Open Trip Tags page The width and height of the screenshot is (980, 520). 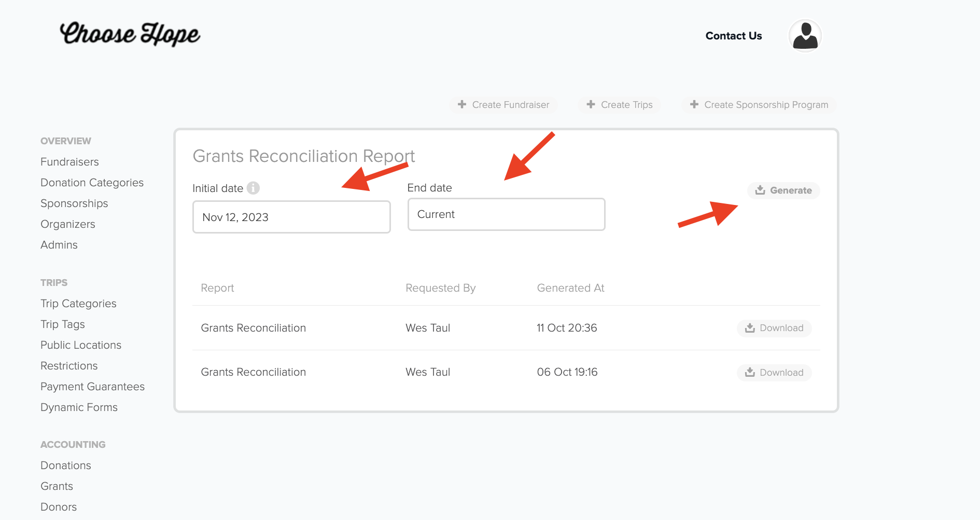point(63,324)
